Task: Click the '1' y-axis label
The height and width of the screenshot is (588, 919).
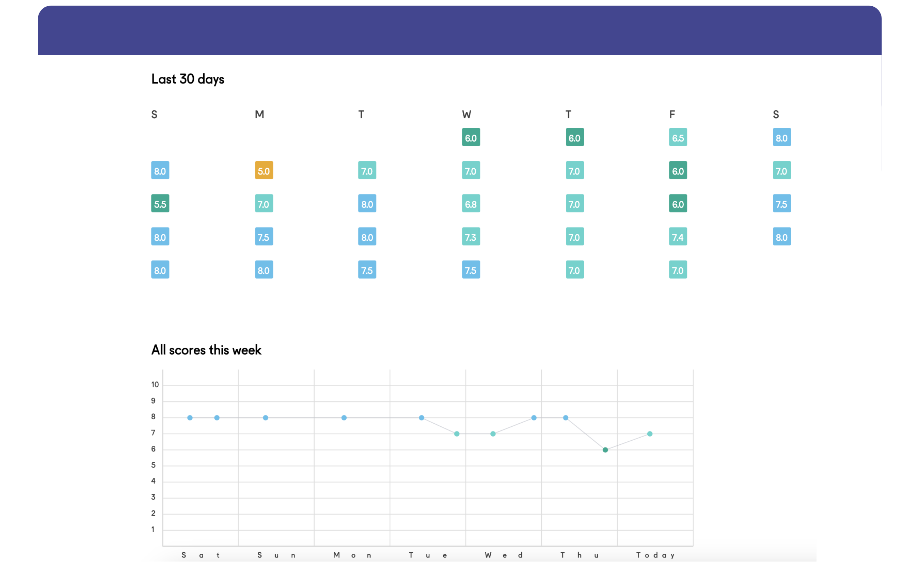Action: [x=153, y=529]
